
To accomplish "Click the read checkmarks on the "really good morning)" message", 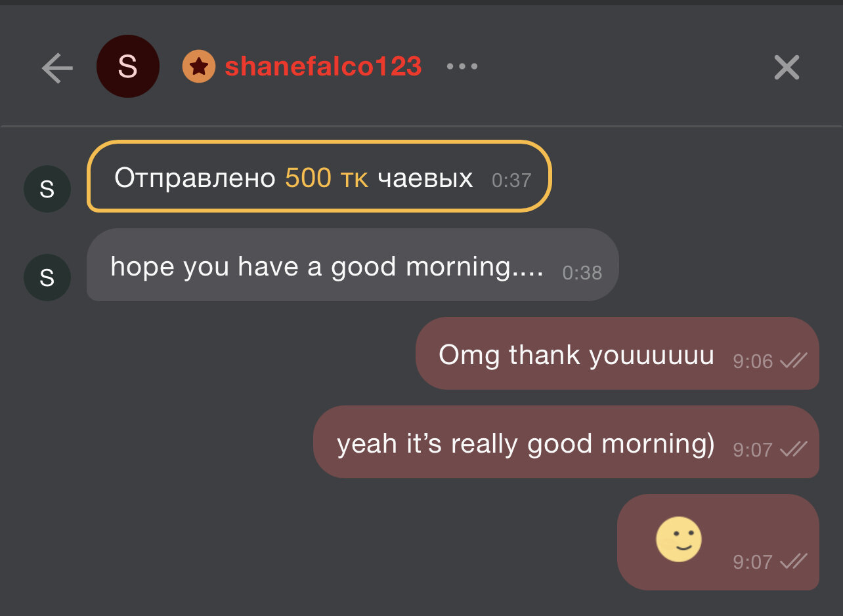I will [x=794, y=449].
